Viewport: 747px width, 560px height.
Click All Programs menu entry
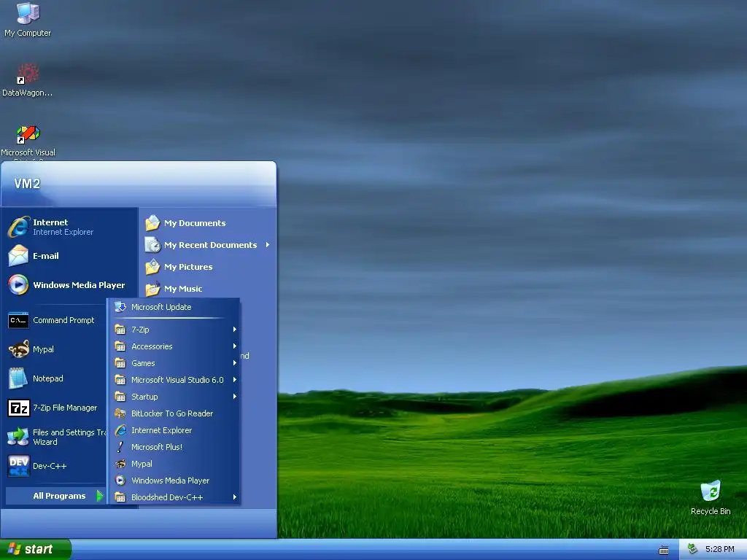pyautogui.click(x=55, y=496)
